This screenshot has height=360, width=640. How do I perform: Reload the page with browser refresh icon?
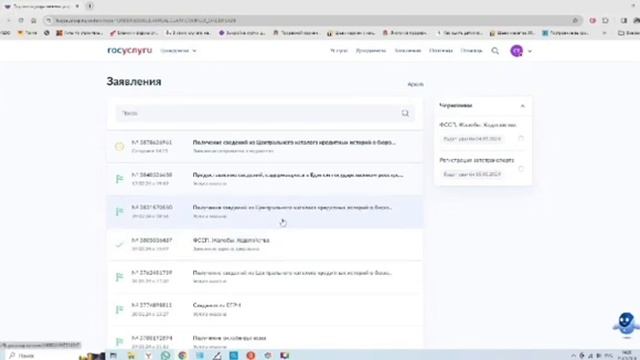click(x=21, y=20)
